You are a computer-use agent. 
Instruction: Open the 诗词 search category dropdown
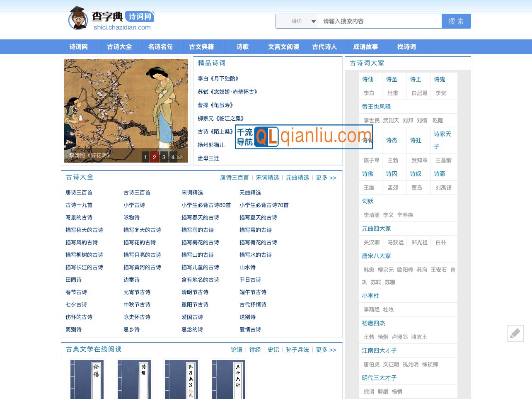(x=297, y=21)
